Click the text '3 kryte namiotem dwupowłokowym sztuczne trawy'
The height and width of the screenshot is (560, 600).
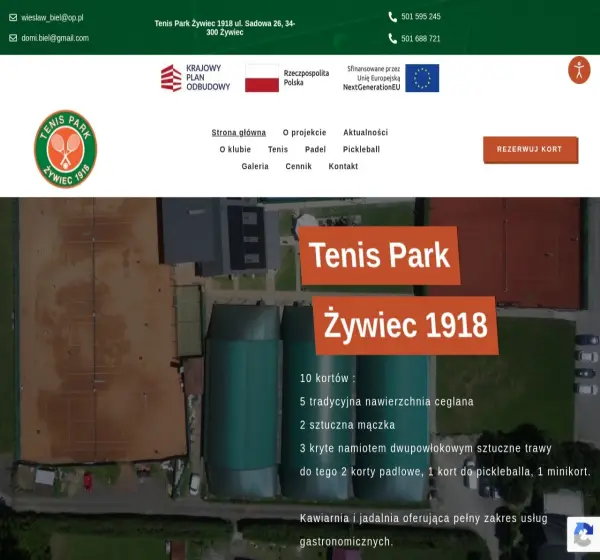tap(426, 448)
